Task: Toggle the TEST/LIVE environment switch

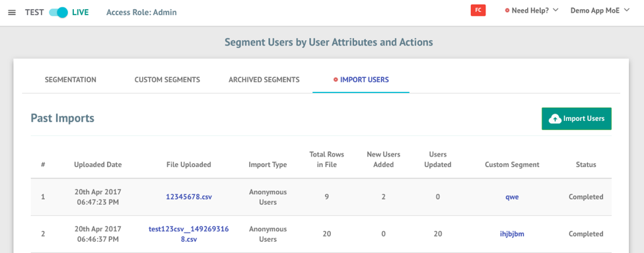Action: coord(58,13)
